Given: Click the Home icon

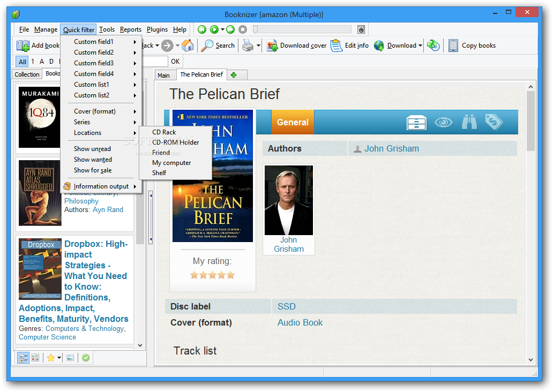Looking at the screenshot, I should tap(188, 46).
